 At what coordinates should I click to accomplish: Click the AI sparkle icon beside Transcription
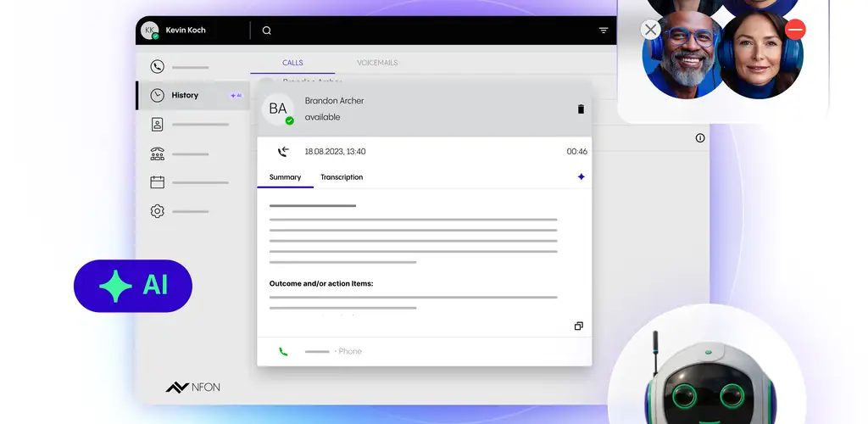click(x=581, y=177)
